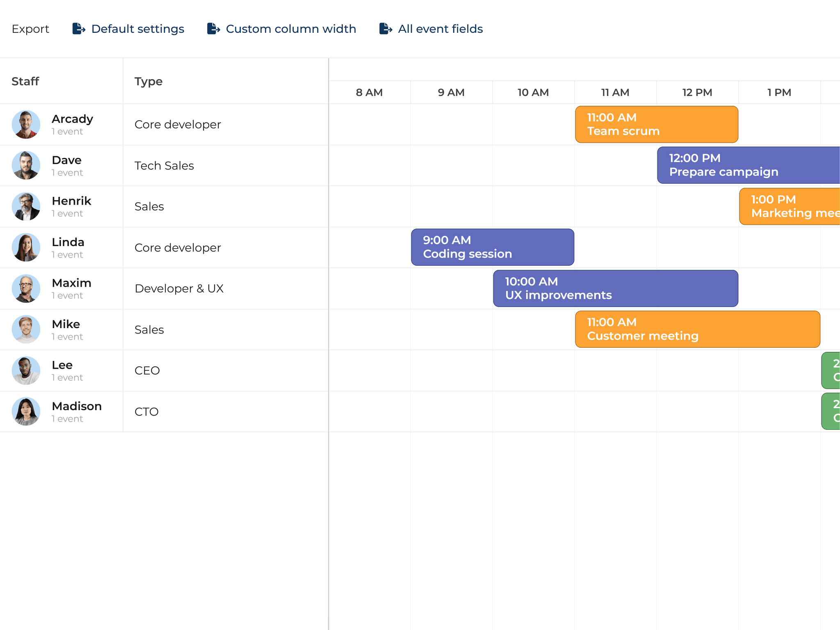Click the Export menu label

tap(30, 29)
